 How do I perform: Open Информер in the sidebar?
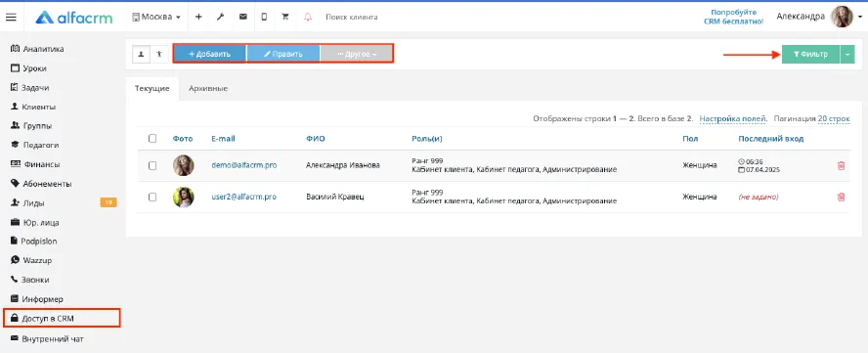36,299
